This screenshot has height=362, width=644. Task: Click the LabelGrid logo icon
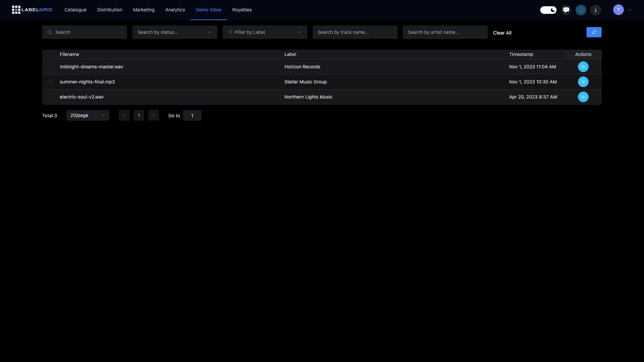[x=16, y=10]
